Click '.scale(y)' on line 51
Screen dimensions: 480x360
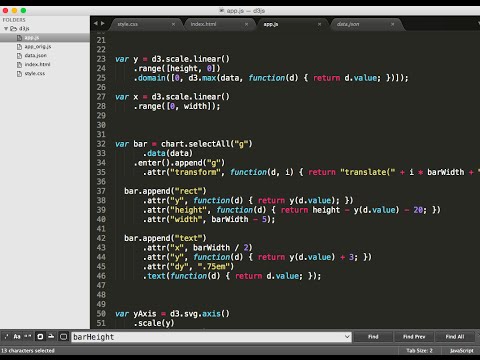tap(154, 323)
